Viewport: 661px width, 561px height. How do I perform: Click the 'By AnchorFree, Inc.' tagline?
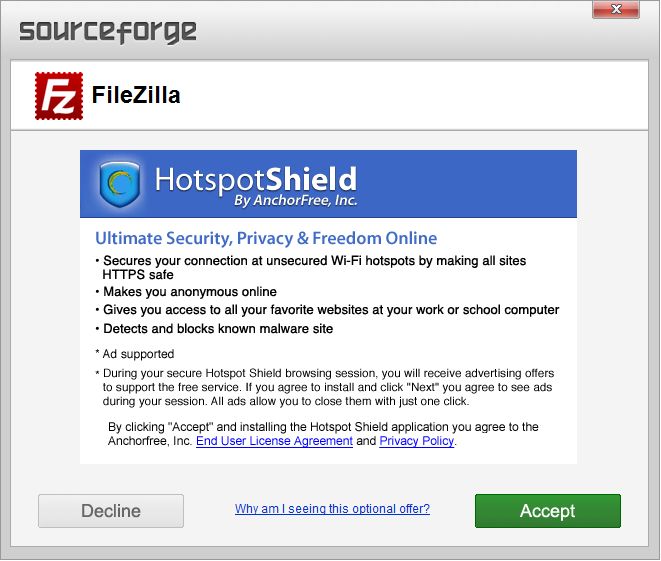[x=296, y=201]
